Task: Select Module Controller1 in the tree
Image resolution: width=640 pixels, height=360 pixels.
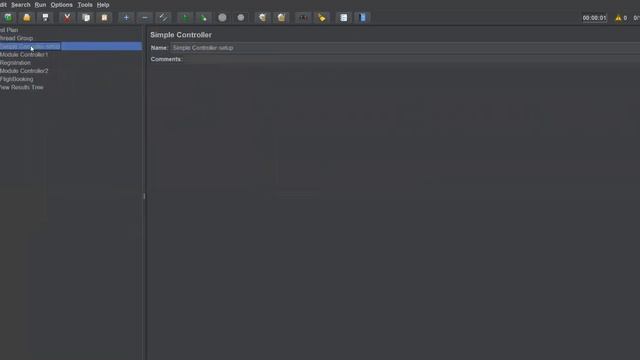Action: pos(24,54)
